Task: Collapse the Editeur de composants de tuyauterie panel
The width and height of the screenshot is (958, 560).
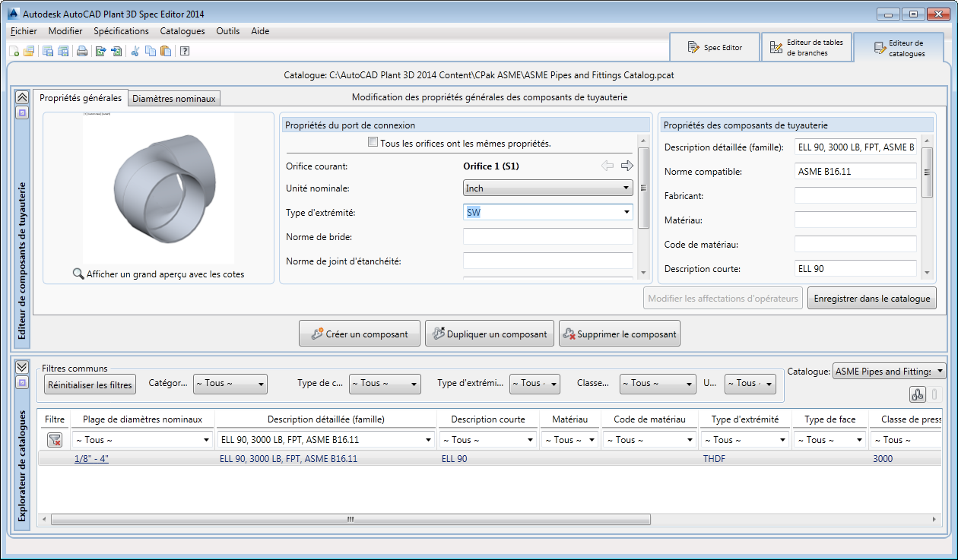Action: pyautogui.click(x=22, y=97)
